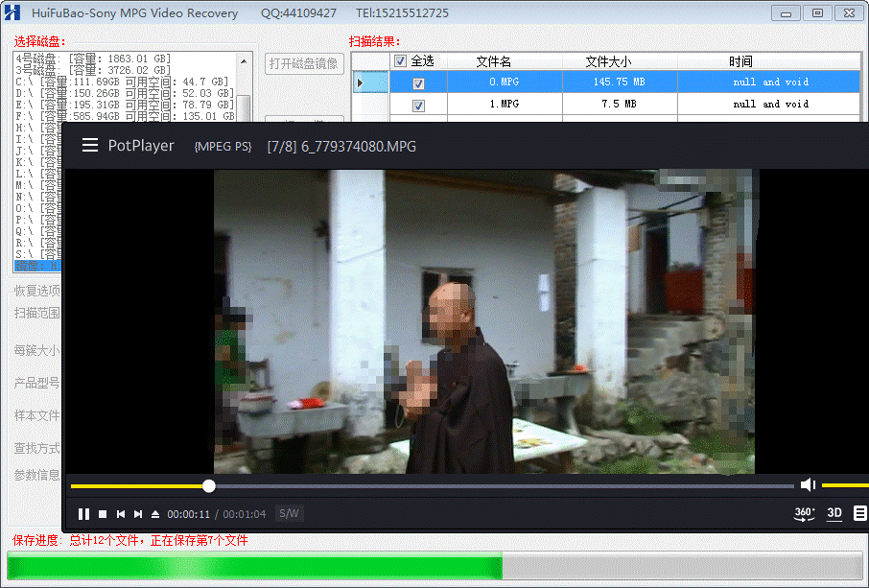Open the playlist panel icon
Image resolution: width=869 pixels, height=588 pixels.
pos(860,513)
